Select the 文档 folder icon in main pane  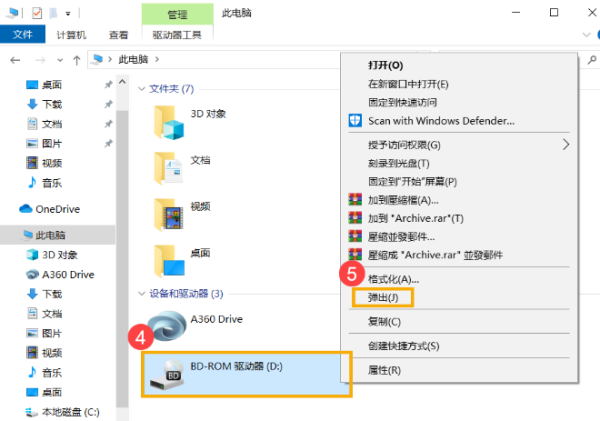click(169, 168)
